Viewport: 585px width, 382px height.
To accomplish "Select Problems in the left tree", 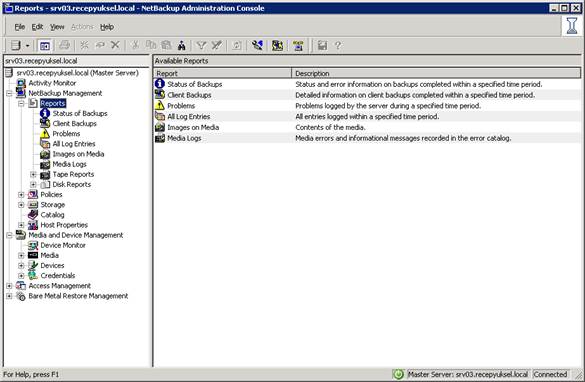I will [66, 134].
